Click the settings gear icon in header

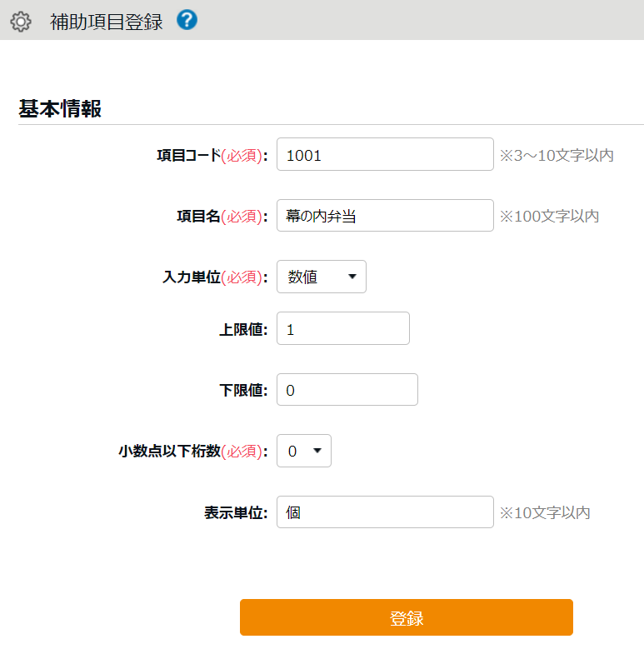click(20, 22)
